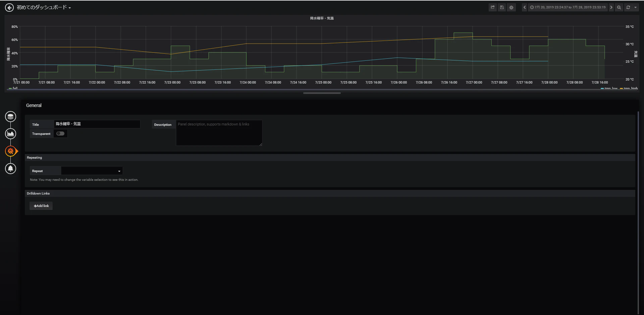Image resolution: width=644 pixels, height=315 pixels.
Task: Open the Visualization chart tab icon
Action: pos(11,134)
